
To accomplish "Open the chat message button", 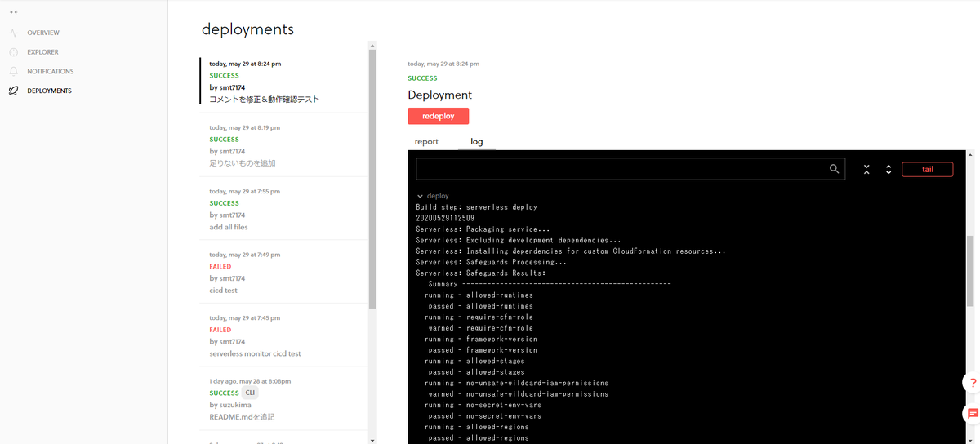I will click(x=972, y=414).
